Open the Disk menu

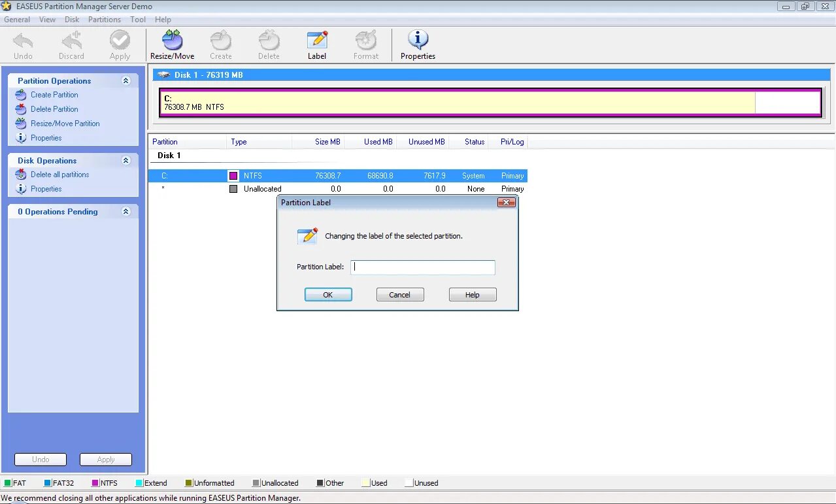[x=72, y=20]
